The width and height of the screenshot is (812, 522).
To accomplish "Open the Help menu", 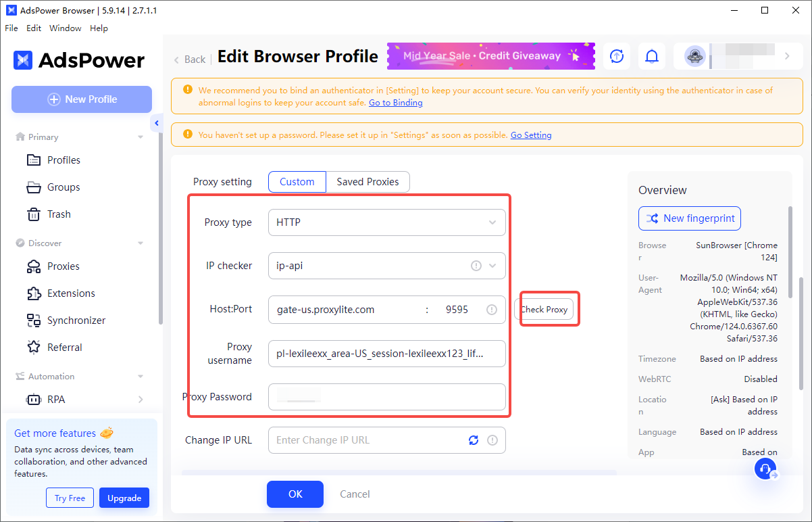I will click(x=99, y=28).
